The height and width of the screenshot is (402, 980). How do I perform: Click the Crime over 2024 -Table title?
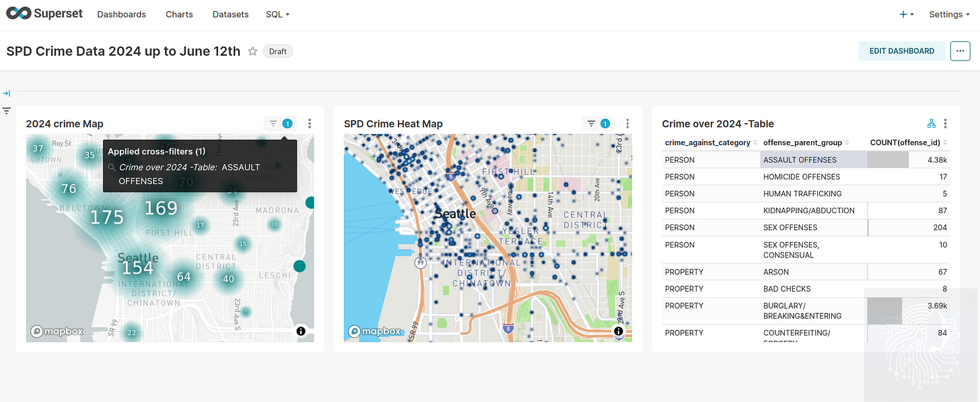[x=718, y=124]
